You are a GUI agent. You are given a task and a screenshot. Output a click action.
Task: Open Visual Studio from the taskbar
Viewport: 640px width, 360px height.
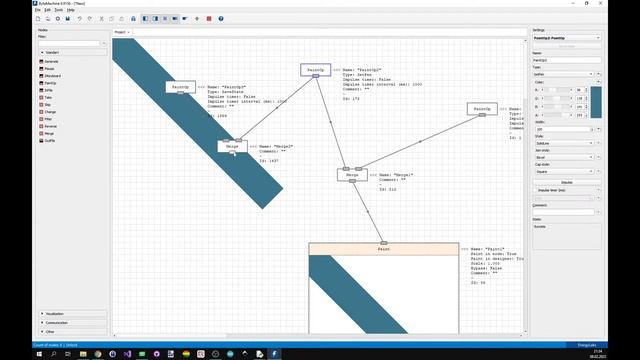click(x=127, y=354)
